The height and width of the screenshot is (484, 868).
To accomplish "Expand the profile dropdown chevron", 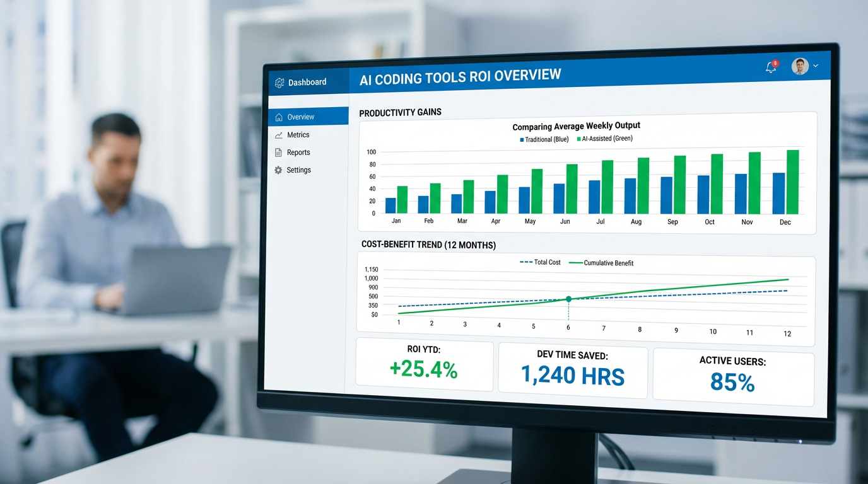I will (x=815, y=66).
